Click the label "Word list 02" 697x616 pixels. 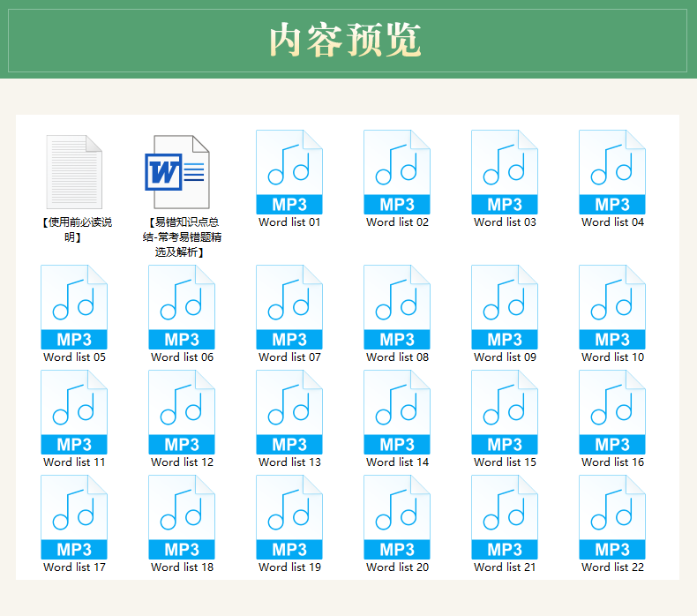pos(397,222)
